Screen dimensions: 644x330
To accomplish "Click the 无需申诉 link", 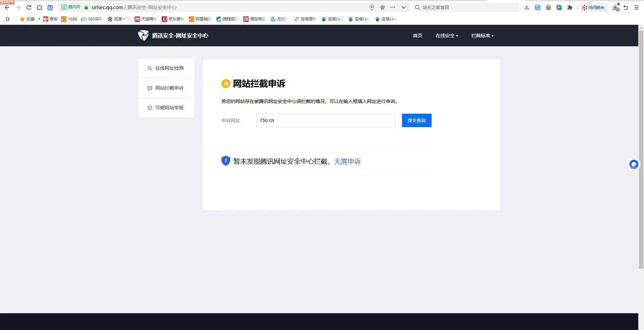I will tap(347, 161).
